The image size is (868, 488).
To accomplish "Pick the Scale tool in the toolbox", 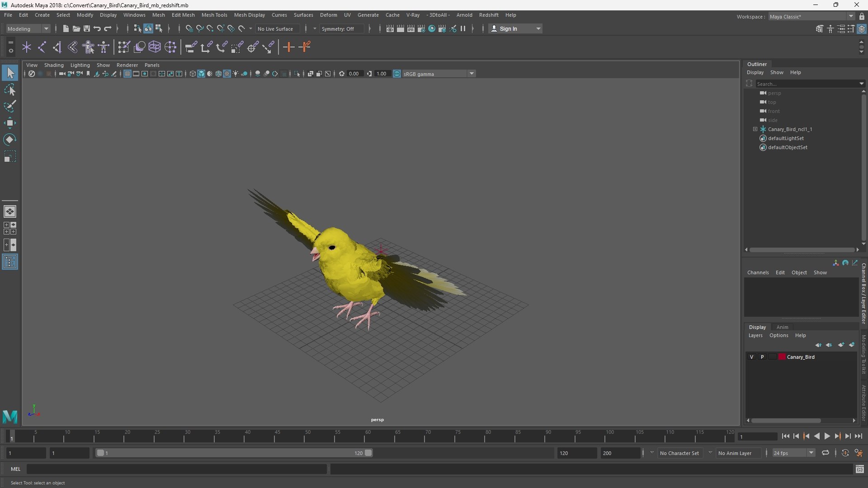I will coord(10,156).
